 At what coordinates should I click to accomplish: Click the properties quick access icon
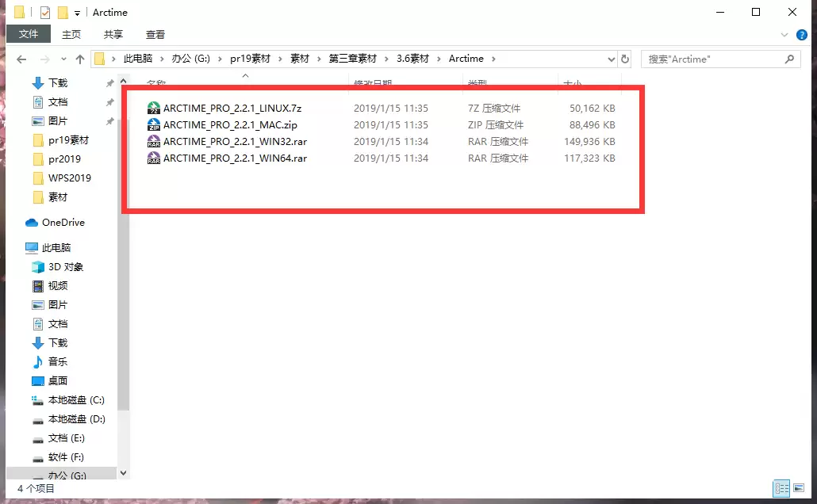(45, 12)
